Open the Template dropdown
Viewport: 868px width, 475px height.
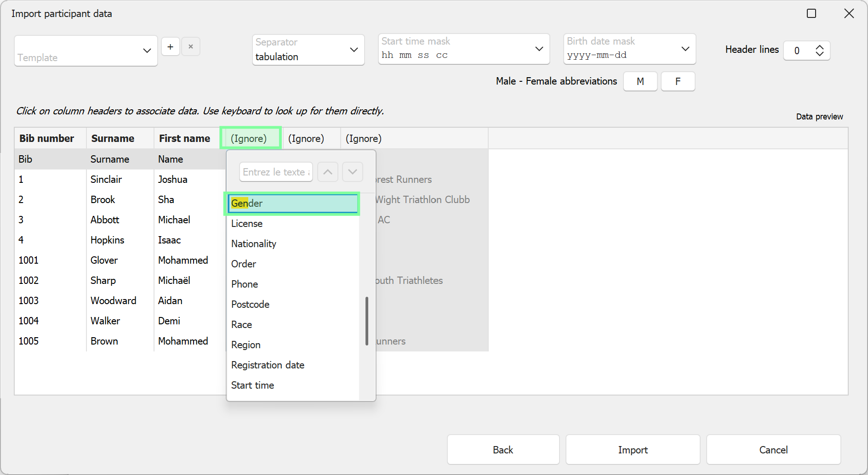point(86,51)
